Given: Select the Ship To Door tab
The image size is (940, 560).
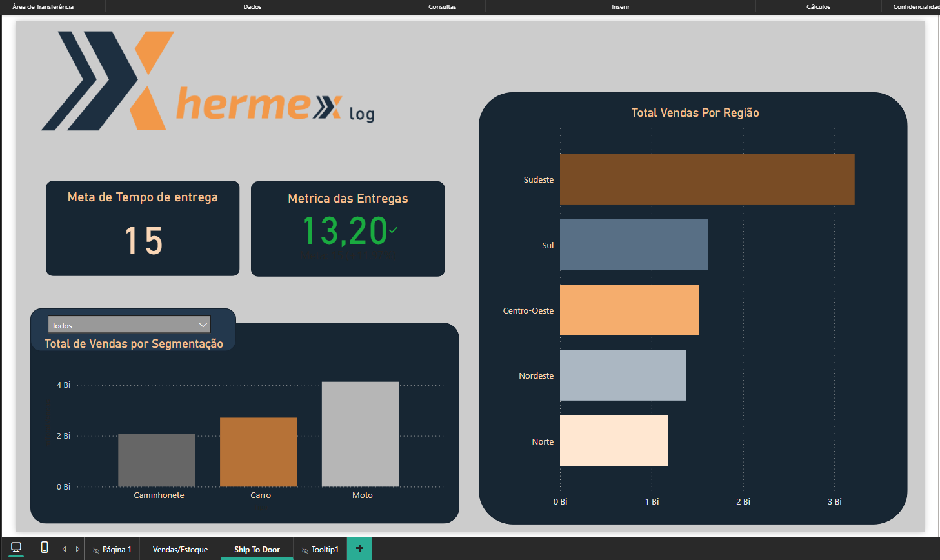Looking at the screenshot, I should point(257,549).
